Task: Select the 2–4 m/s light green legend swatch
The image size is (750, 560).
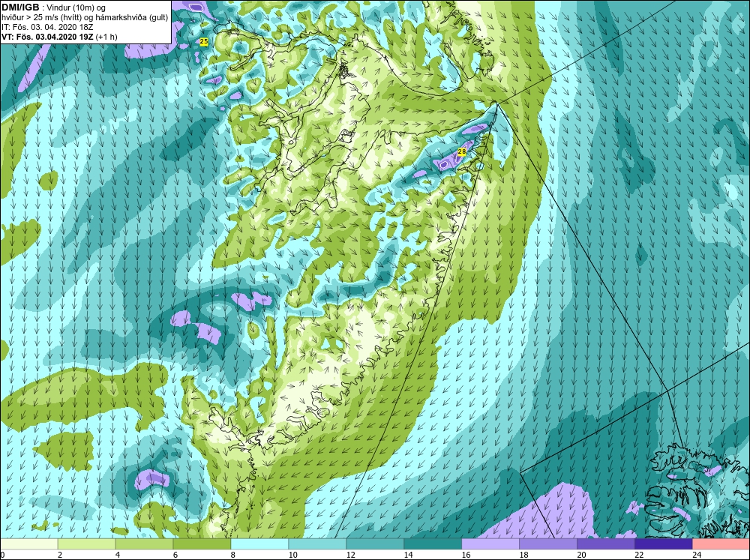Action: pos(86,544)
